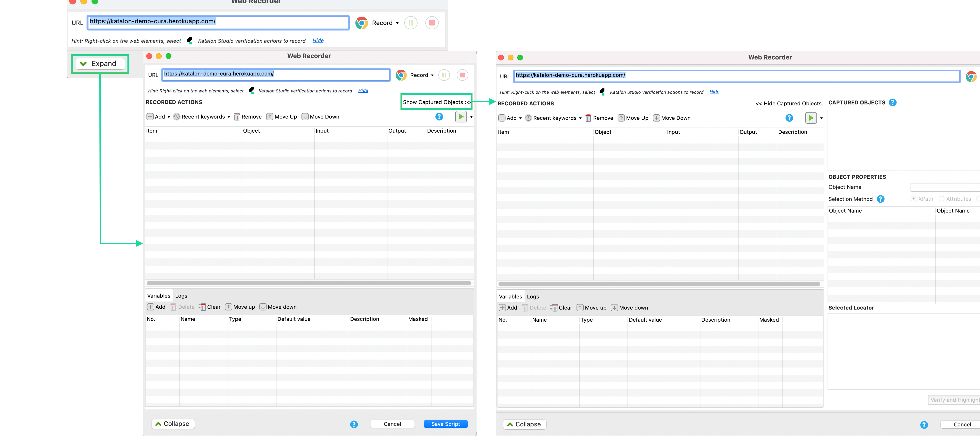Click Chrome Record icon in middle window

point(401,75)
